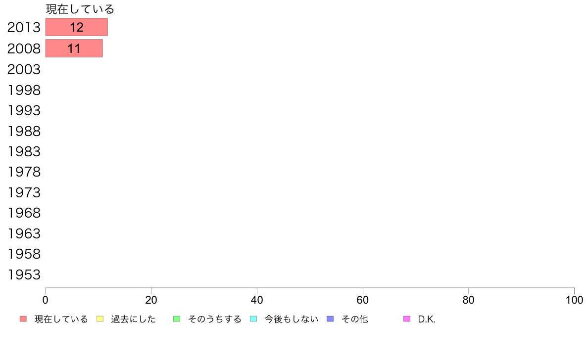Click the green そのうちする legend swatch
This screenshot has height=364, width=588.
177,319
